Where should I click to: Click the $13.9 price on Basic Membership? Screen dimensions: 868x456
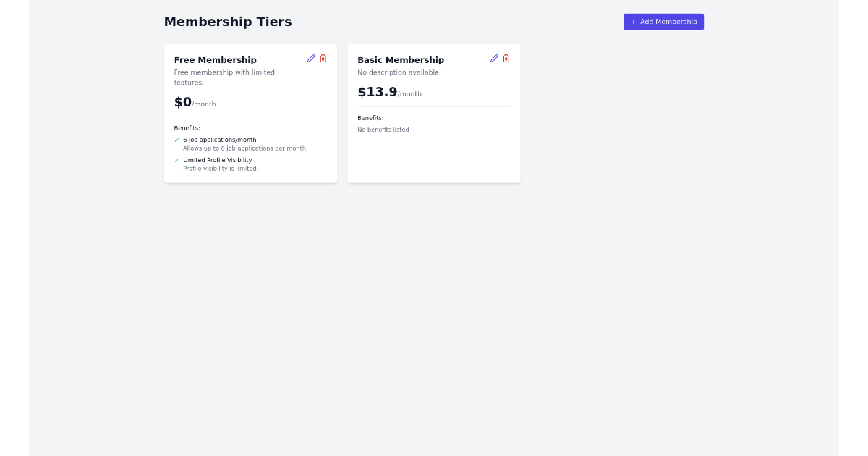tap(377, 92)
